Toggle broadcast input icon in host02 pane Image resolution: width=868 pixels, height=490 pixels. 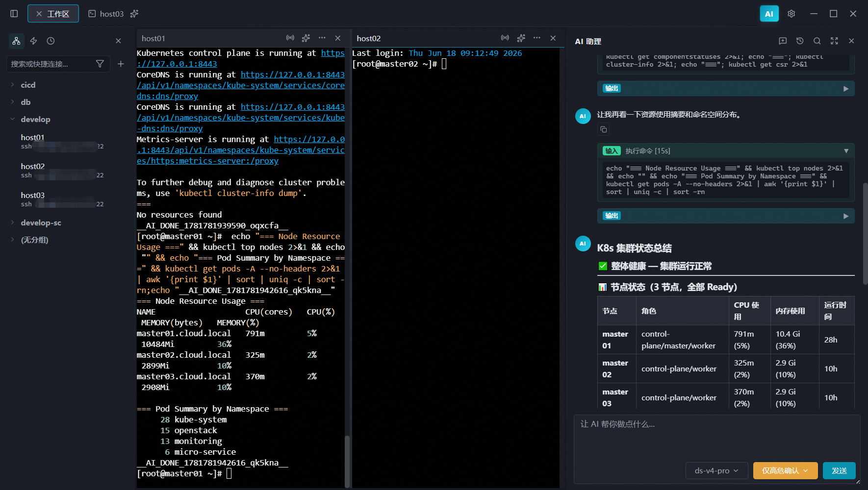[x=505, y=38]
